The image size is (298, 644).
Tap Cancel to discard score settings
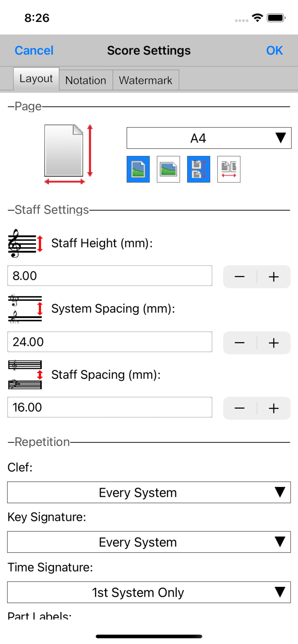(x=34, y=51)
